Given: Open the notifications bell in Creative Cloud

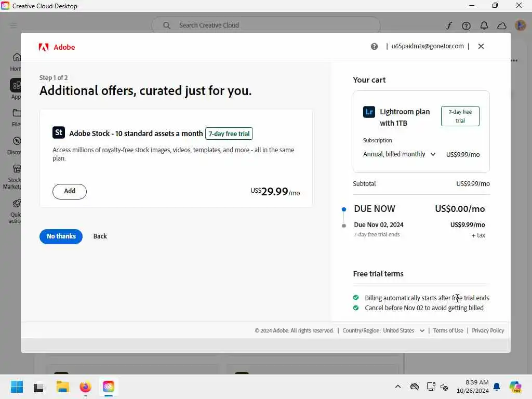Looking at the screenshot, I should click(484, 25).
